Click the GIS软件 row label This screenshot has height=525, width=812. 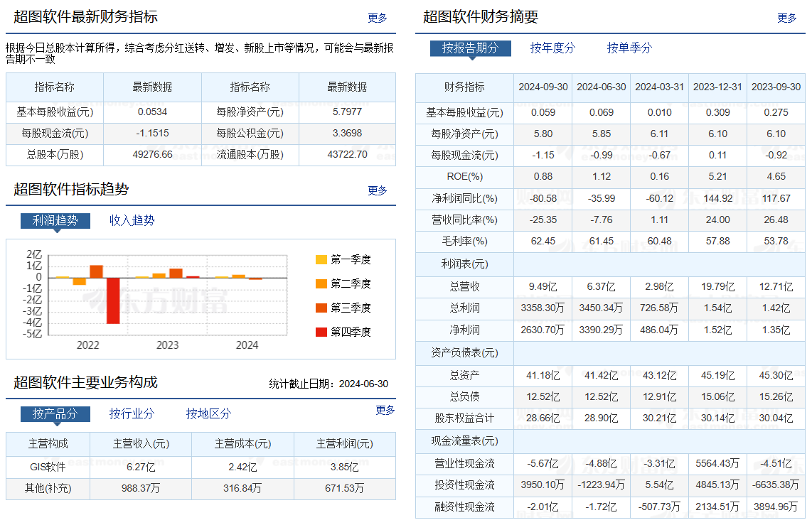[x=48, y=467]
